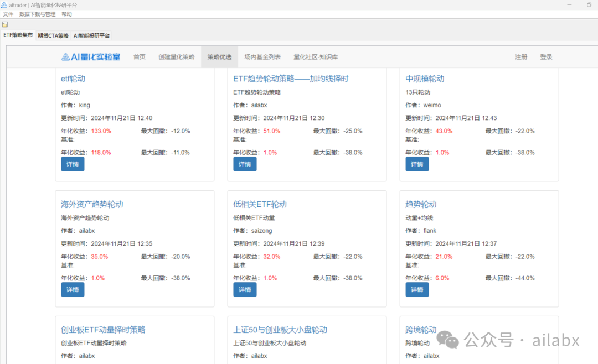
Task: Click 详情 button in ETF趋势轮动策略 card
Action: point(245,164)
